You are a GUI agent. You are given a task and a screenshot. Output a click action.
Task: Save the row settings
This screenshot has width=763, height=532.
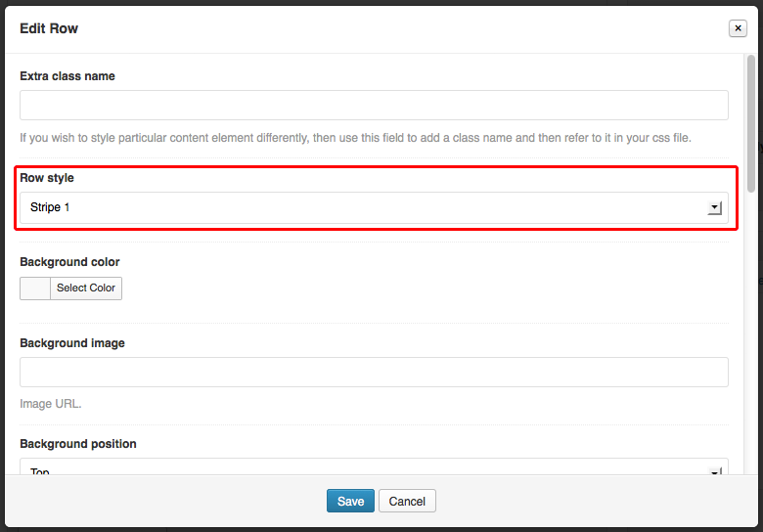(x=350, y=501)
